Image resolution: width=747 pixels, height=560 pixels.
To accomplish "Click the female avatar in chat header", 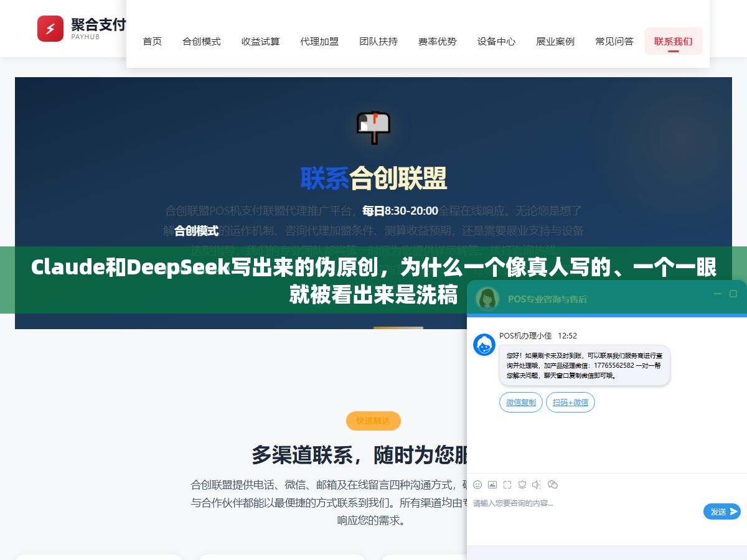I will 487,298.
